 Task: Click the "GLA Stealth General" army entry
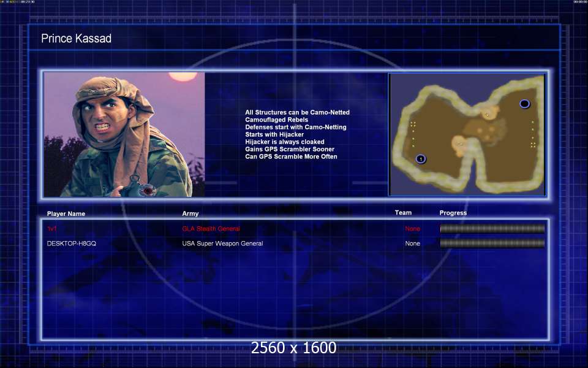[211, 229]
